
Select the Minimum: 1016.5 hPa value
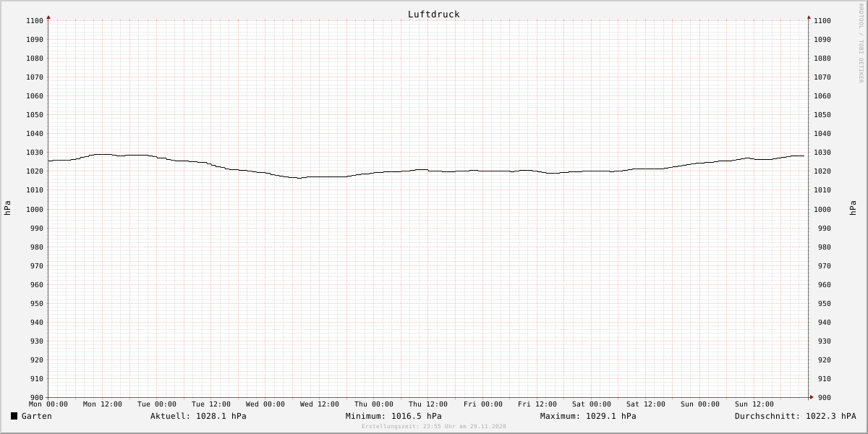click(x=393, y=416)
